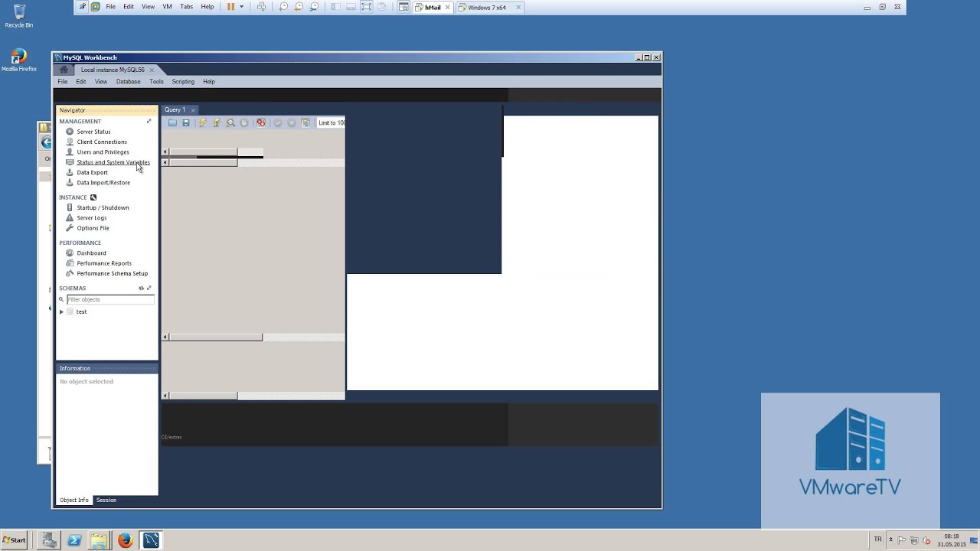980x551 pixels.
Task: Open Workbench File menu
Action: tap(63, 81)
